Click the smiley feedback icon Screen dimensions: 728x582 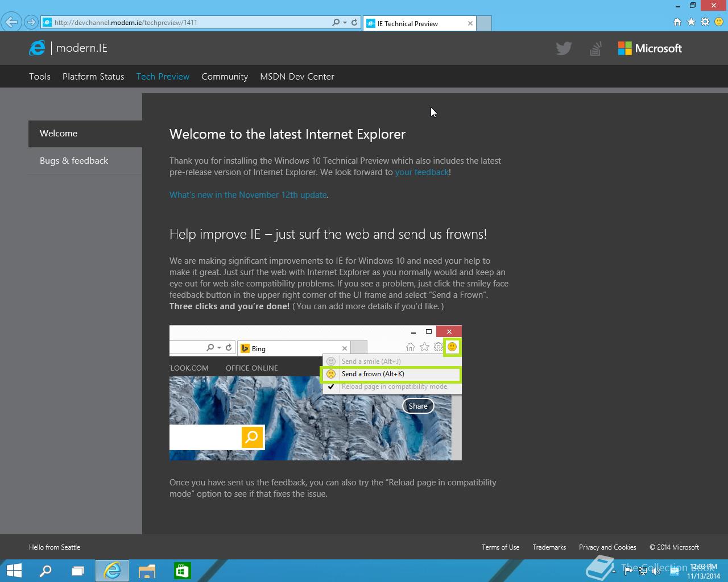click(x=719, y=22)
